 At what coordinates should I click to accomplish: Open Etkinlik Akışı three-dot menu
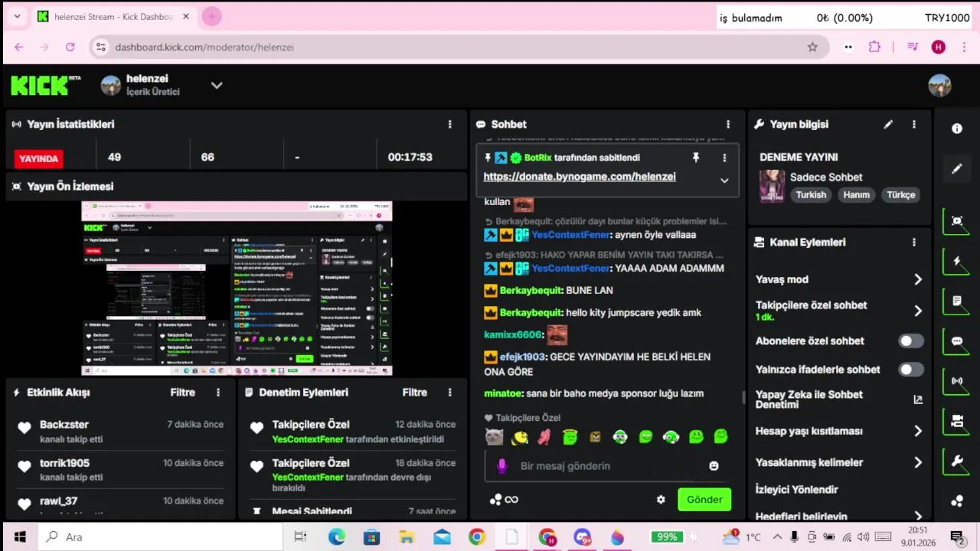pos(218,392)
